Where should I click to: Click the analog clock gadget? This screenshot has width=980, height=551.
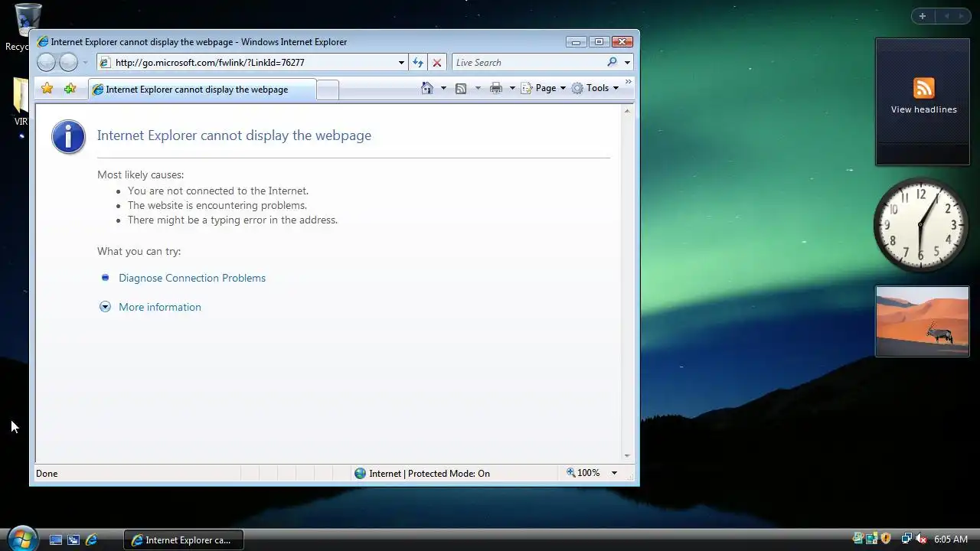tap(921, 225)
